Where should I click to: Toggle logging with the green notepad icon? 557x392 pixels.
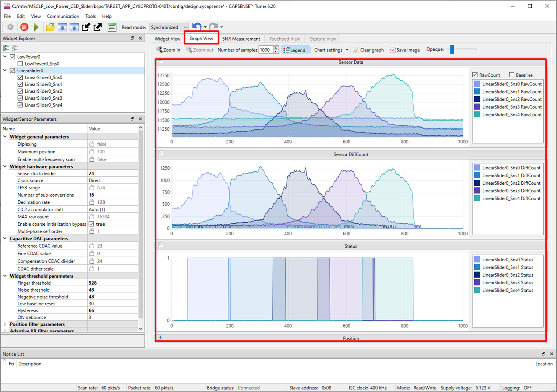(112, 27)
